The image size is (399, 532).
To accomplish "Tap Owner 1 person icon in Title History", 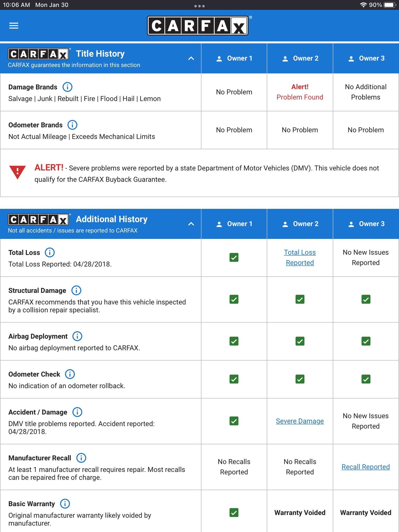I will click(219, 59).
